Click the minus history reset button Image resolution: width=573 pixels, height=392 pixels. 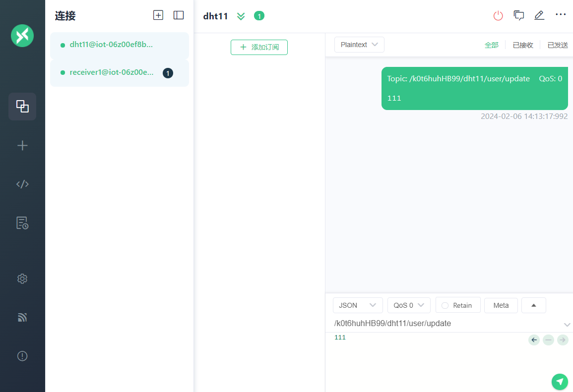click(x=548, y=340)
